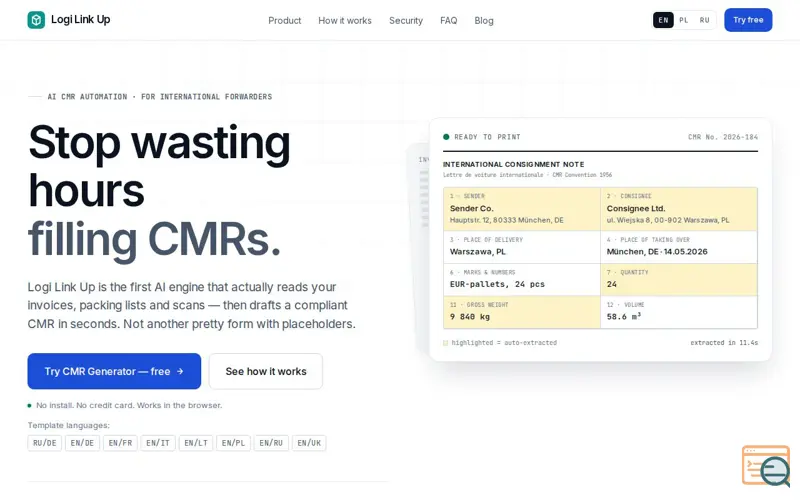Open the Product nav item

pyautogui.click(x=285, y=20)
